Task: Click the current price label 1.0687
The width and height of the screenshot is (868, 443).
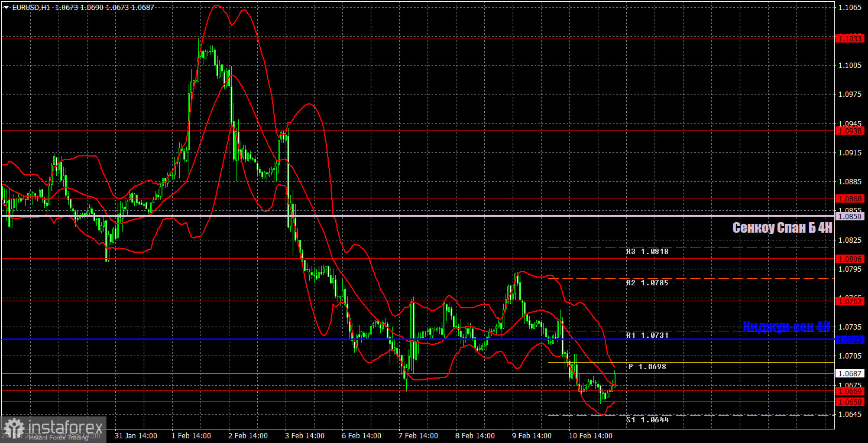Action: point(851,374)
